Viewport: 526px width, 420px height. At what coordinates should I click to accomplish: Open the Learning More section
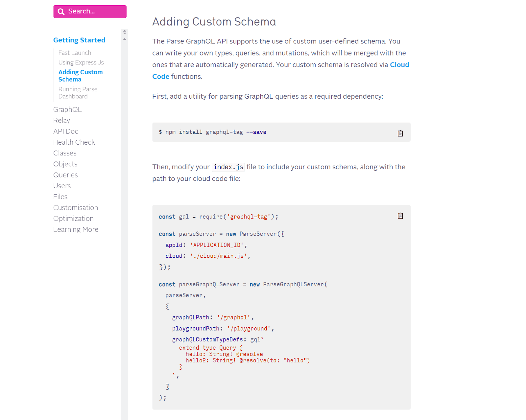(x=76, y=229)
